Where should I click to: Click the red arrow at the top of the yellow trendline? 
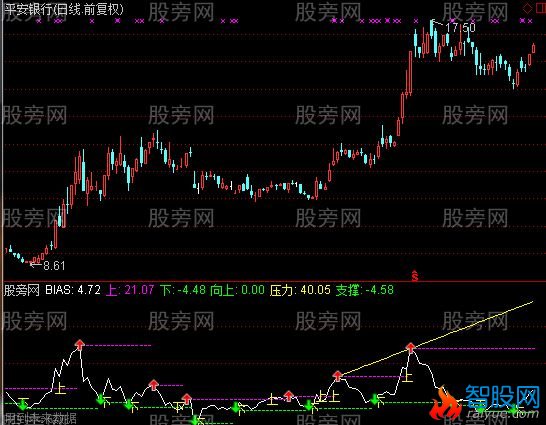411,347
